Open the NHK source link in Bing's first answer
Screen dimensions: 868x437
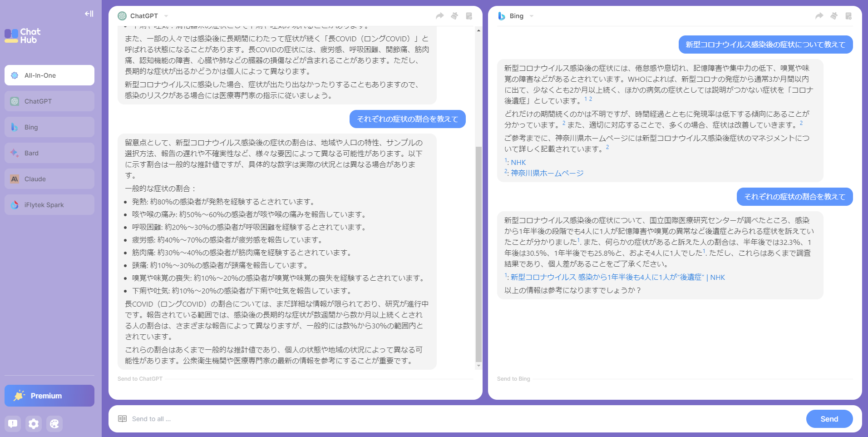[x=518, y=163]
